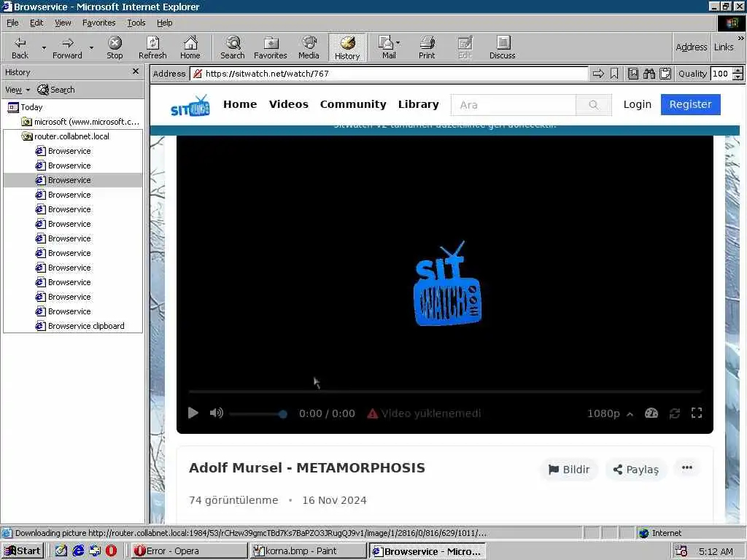The image size is (747, 560).
Task: Open the 1080p quality selector
Action: (611, 413)
